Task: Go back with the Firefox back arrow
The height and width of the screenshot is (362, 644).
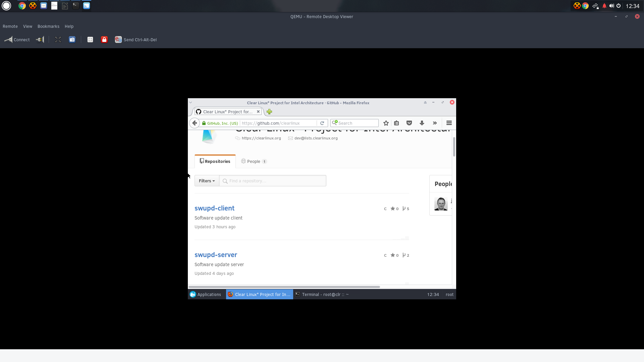Action: pos(195,123)
